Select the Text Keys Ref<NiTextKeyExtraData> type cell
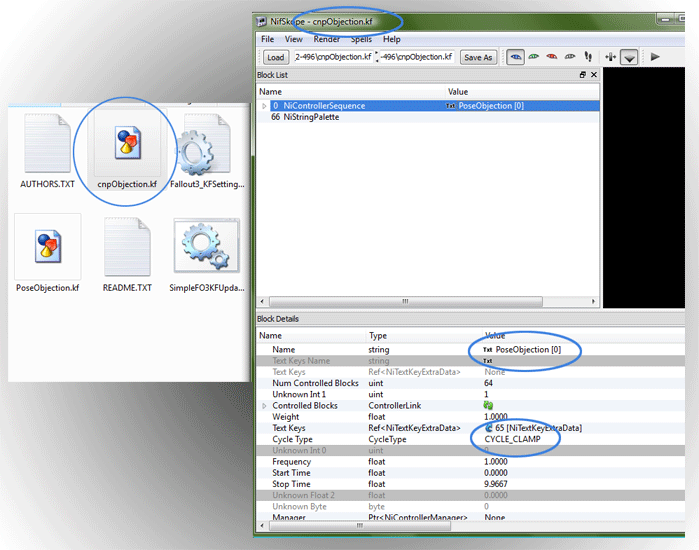The image size is (699, 550). [414, 428]
